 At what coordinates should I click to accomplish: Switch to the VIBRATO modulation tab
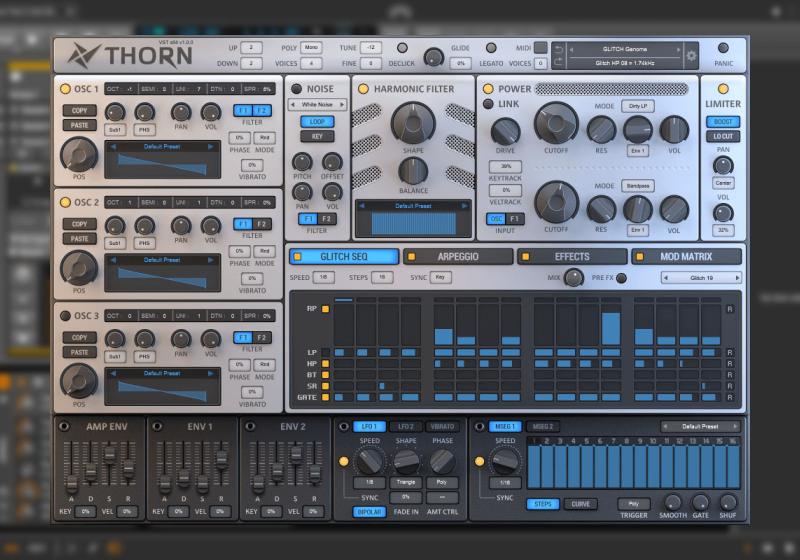[x=442, y=426]
